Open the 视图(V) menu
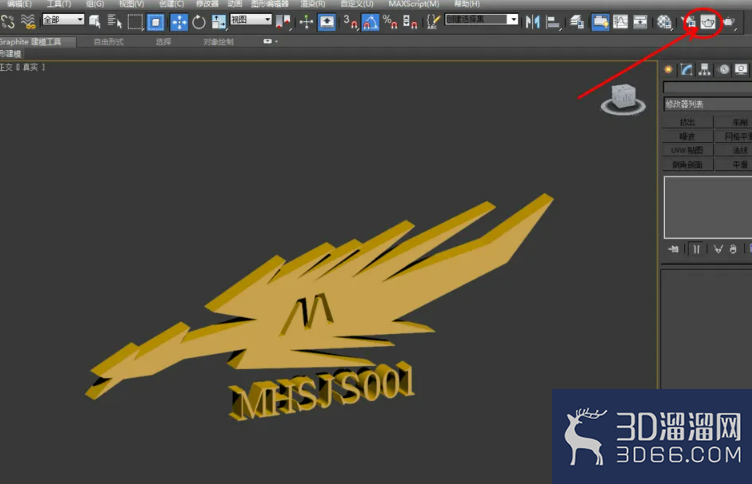The width and height of the screenshot is (752, 484). (x=131, y=4)
